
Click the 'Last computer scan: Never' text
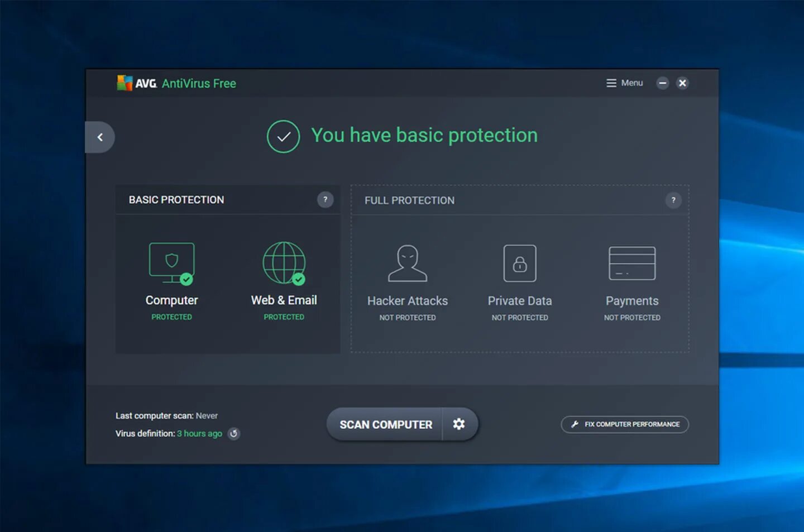click(166, 416)
